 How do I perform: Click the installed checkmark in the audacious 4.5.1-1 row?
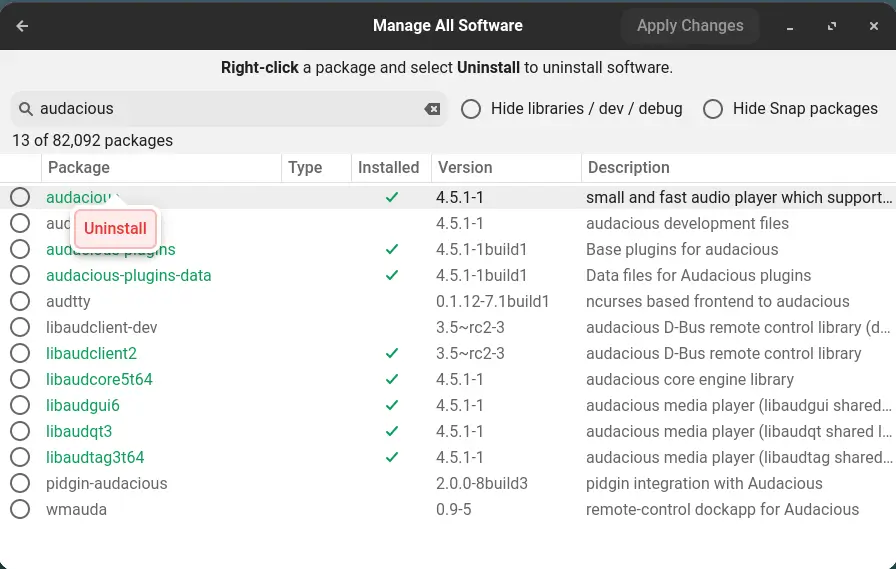[x=391, y=198]
